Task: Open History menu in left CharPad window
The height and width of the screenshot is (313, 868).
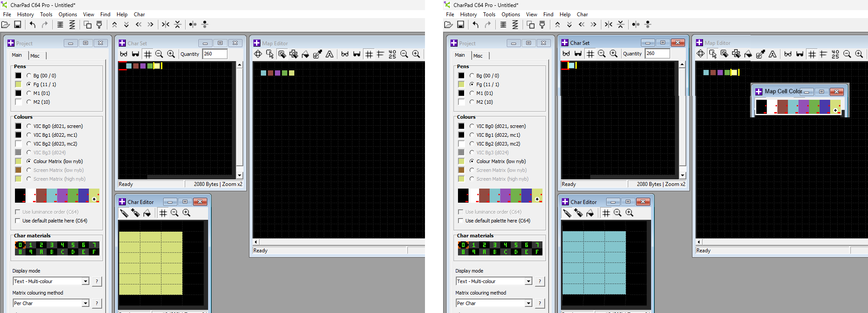Action: click(26, 15)
